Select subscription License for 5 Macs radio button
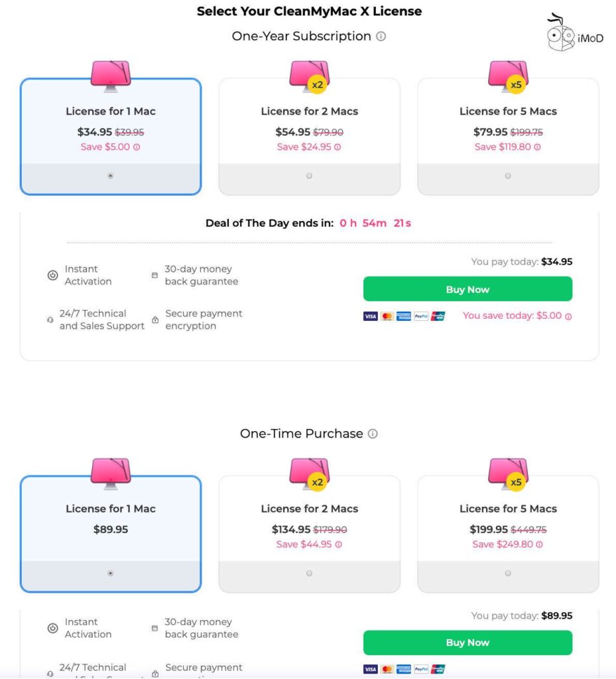Viewport: 616px width, 679px height. pyautogui.click(x=508, y=176)
